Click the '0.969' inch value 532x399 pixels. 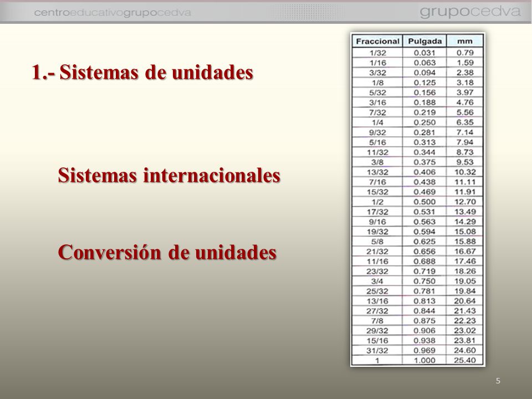pyautogui.click(x=424, y=351)
